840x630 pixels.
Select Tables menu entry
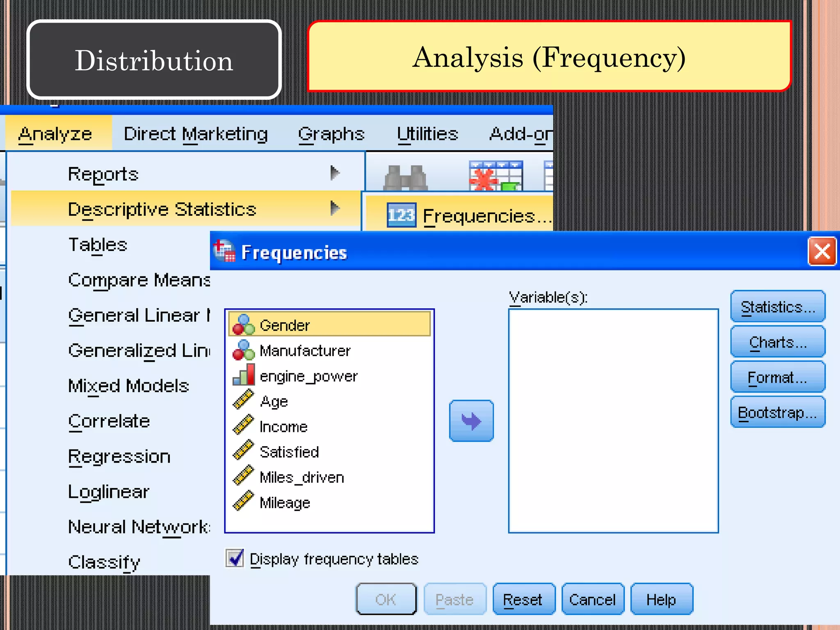(98, 245)
